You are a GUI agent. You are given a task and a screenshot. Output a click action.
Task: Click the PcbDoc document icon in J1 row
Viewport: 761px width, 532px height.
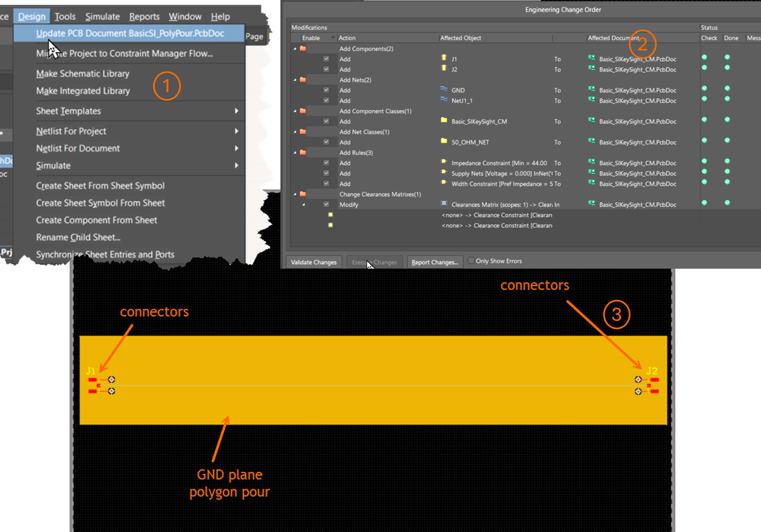[591, 58]
